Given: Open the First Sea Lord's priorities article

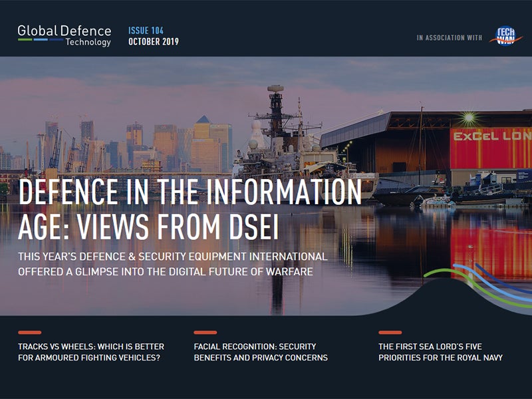Looking at the screenshot, I should (x=440, y=352).
